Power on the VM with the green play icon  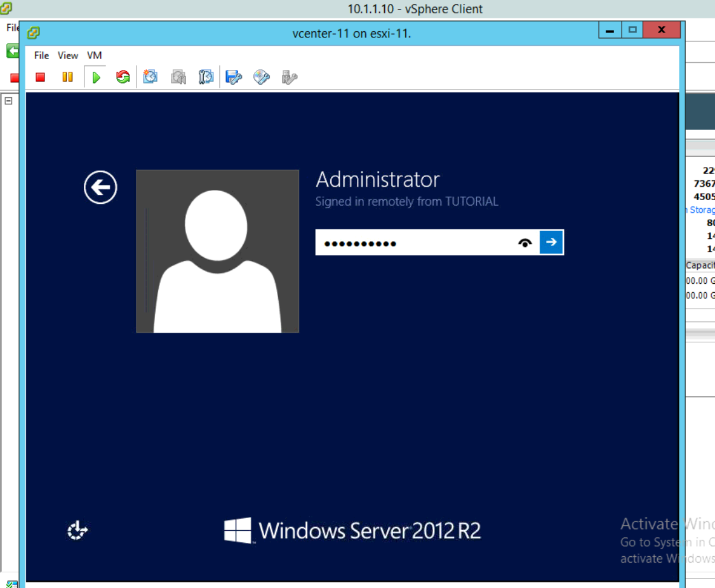[x=96, y=77]
